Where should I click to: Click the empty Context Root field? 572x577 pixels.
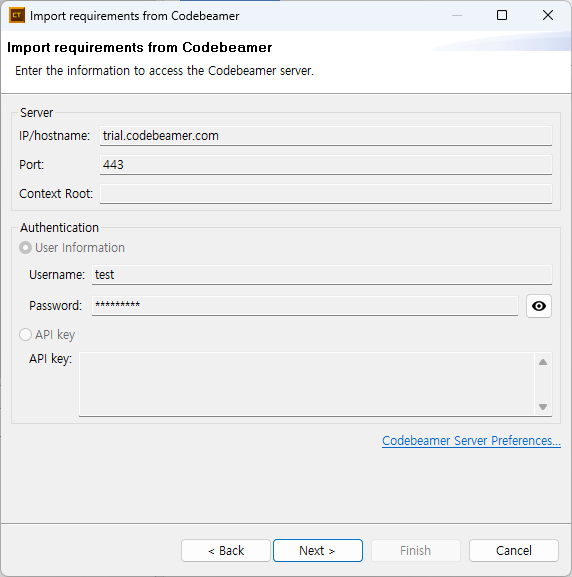click(x=326, y=194)
